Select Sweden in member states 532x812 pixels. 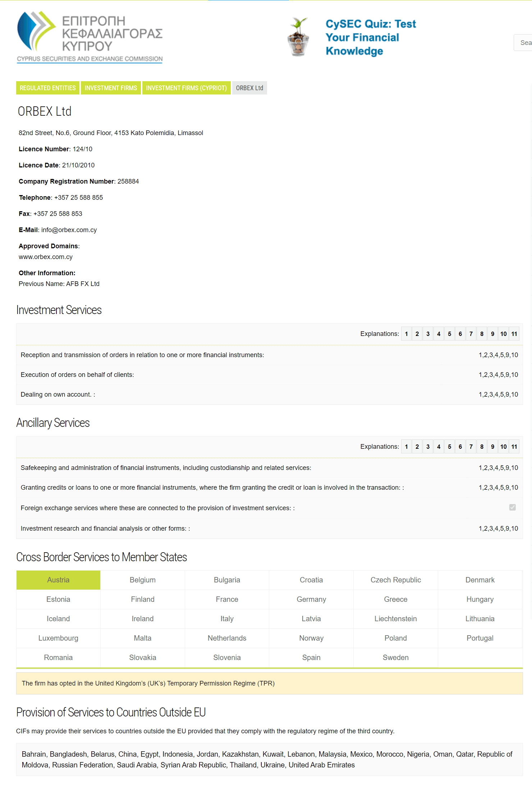[396, 658]
